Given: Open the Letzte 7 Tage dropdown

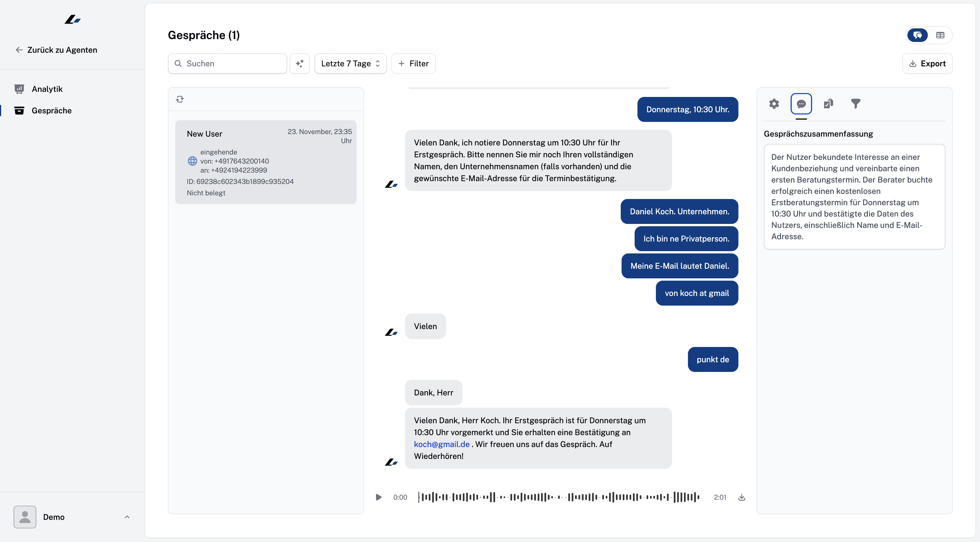Looking at the screenshot, I should click(x=350, y=63).
